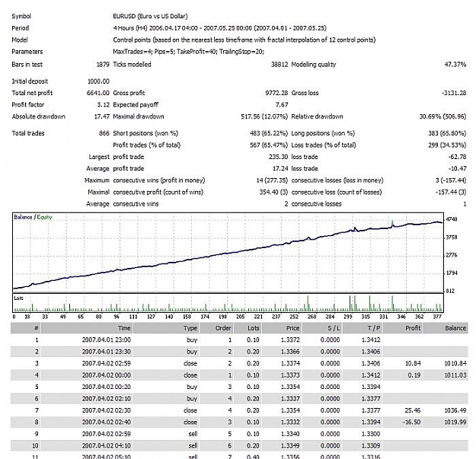
Task: Click Gross profit value 9772.28
Action: [x=276, y=93]
